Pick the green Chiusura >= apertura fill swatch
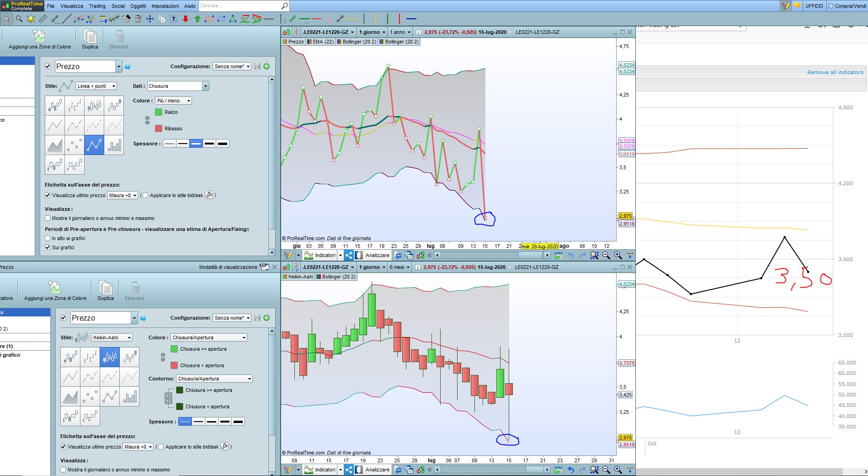Image resolution: width=868 pixels, height=476 pixels. [x=174, y=349]
